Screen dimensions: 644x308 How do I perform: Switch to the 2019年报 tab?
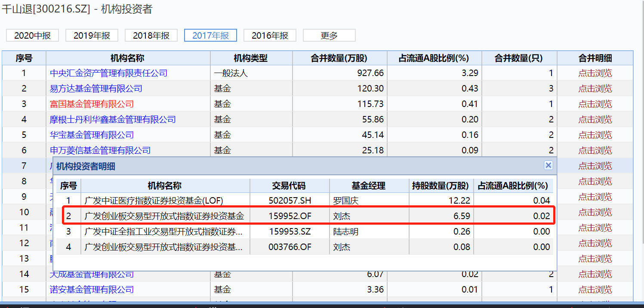click(92, 36)
